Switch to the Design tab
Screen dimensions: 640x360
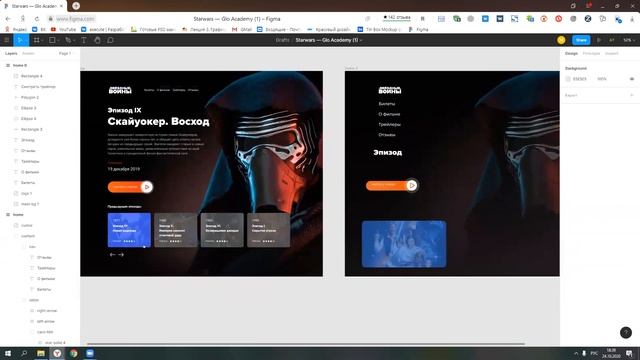pyautogui.click(x=571, y=53)
